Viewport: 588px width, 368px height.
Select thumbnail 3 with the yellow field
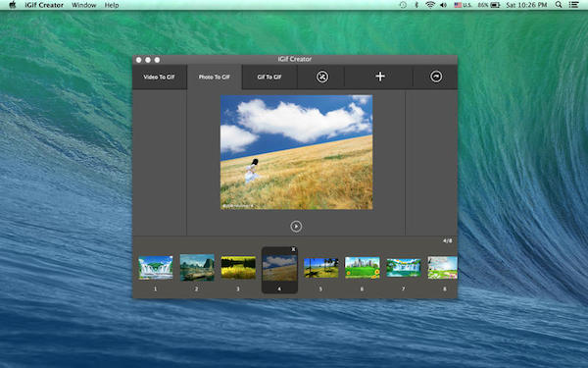click(x=238, y=267)
